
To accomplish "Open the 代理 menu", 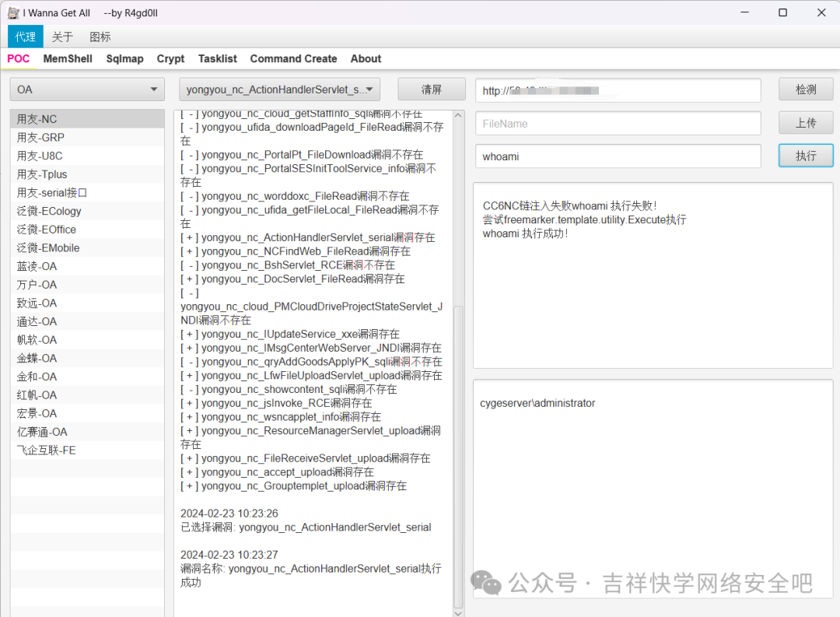I will 25,37.
